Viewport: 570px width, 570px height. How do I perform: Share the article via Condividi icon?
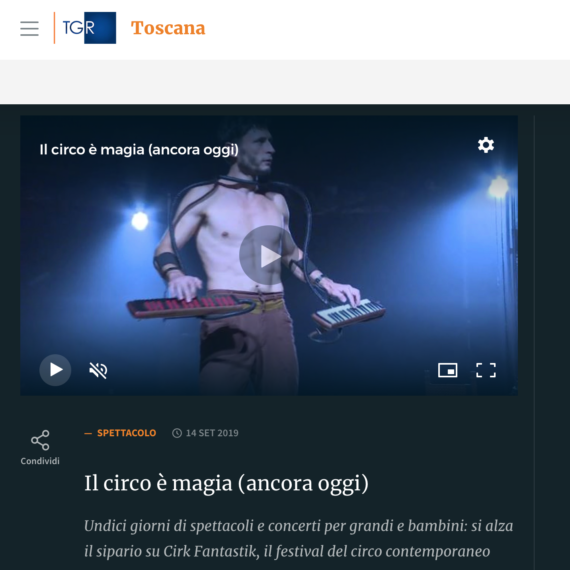[40, 440]
